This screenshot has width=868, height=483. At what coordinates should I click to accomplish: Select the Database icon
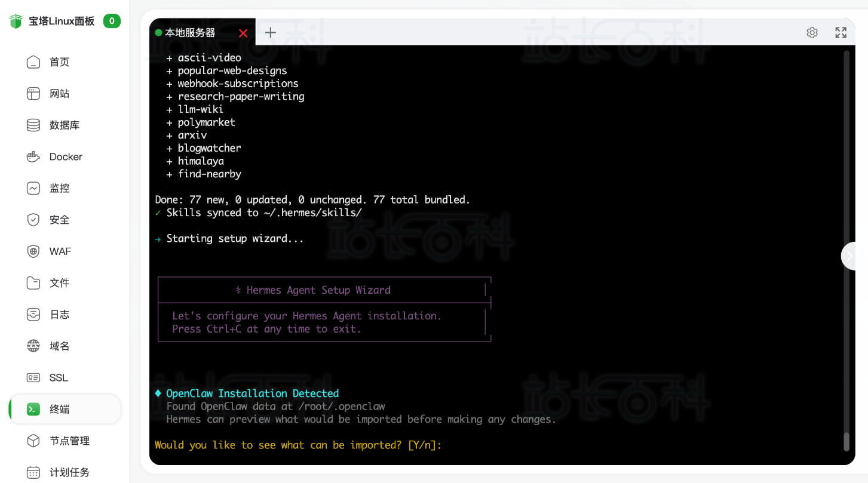pyautogui.click(x=33, y=125)
